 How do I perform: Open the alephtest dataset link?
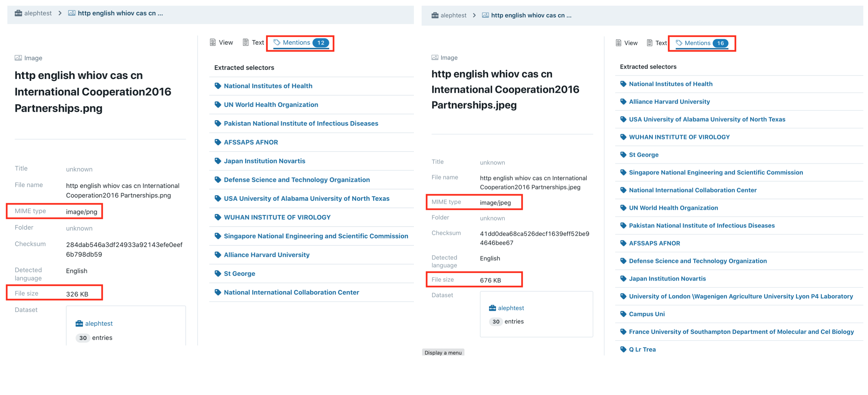(99, 323)
